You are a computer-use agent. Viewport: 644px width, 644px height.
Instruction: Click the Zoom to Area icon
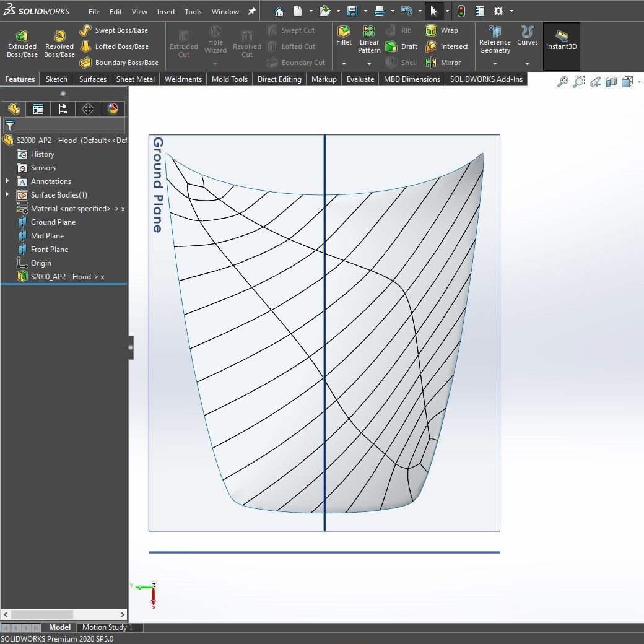[x=579, y=82]
